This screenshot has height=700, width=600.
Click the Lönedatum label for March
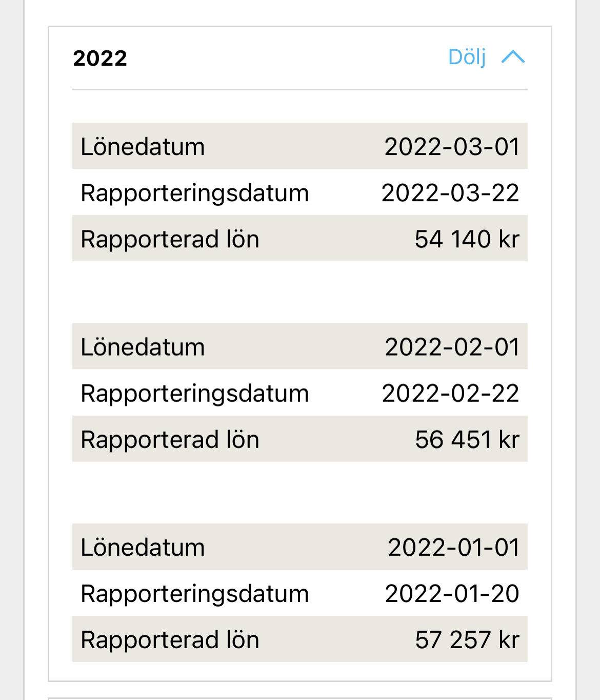(143, 147)
